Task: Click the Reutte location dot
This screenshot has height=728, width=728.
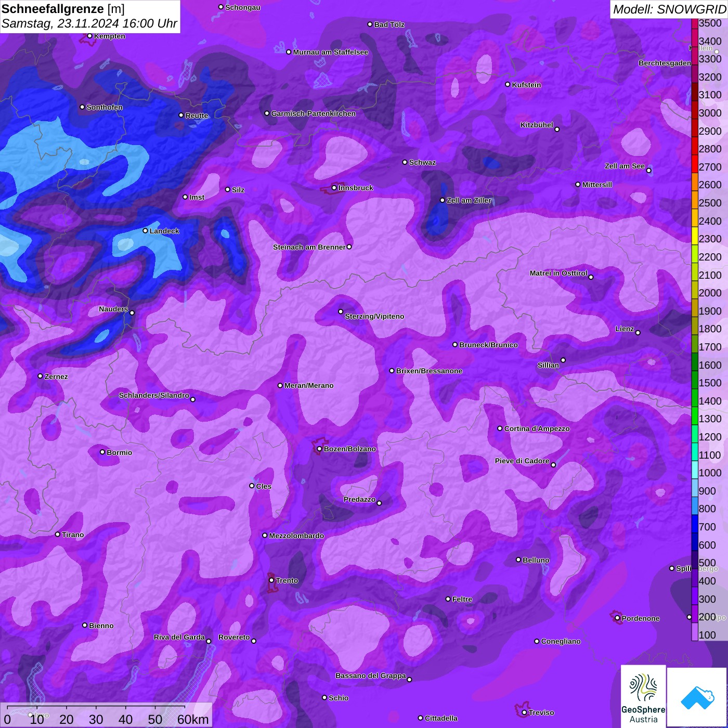Action: point(181,115)
